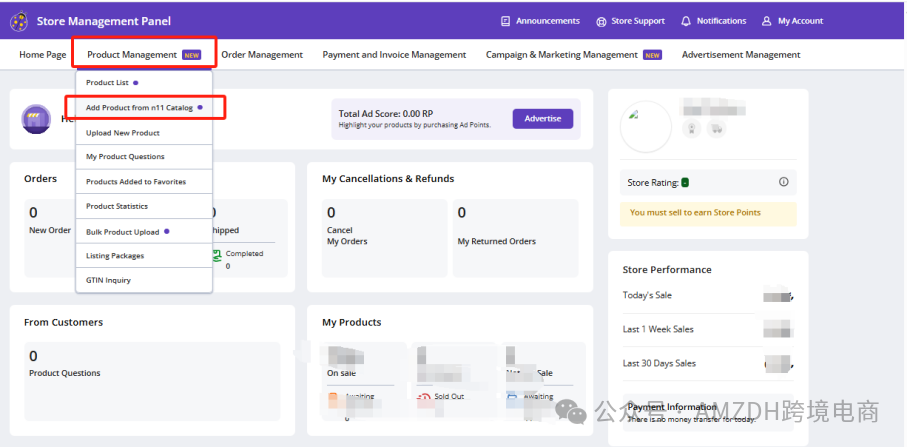Click the truck badge icon under store name
Viewport: 908px width, 447px height.
click(717, 128)
